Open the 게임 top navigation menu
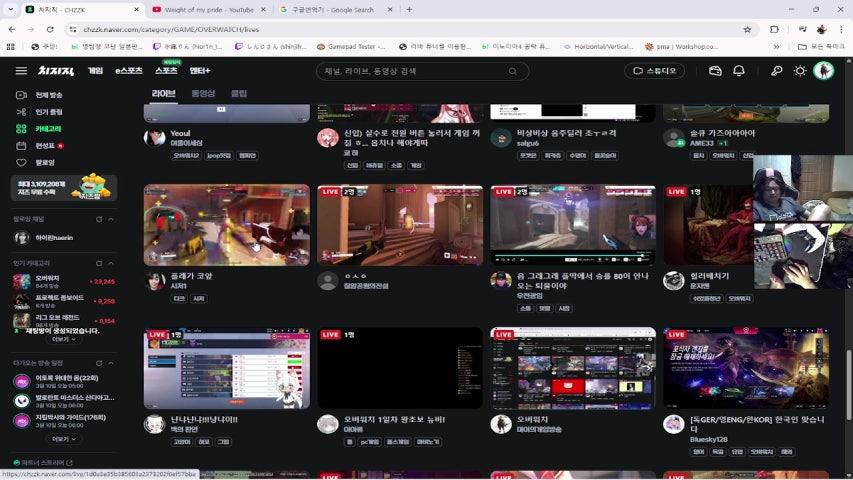Screen dimensions: 853x480 pos(96,71)
